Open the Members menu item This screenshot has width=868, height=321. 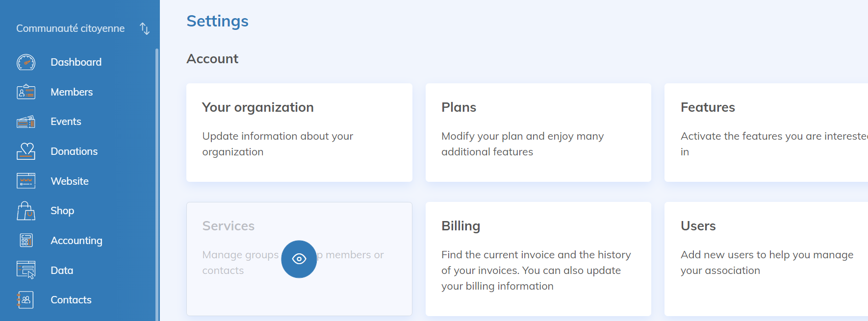point(72,92)
